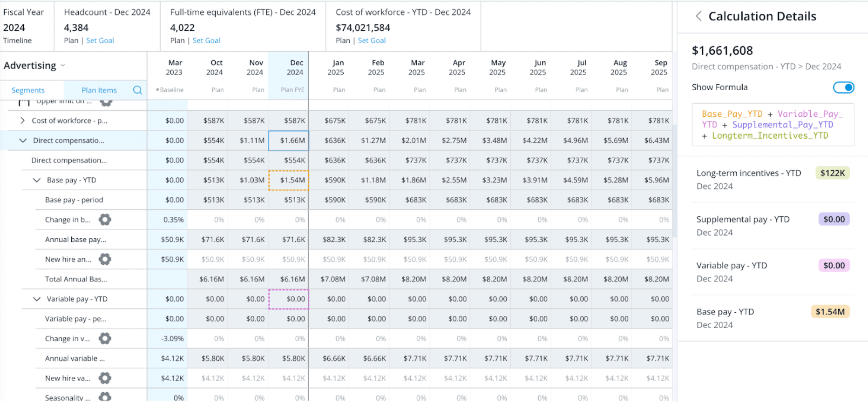Click Set Goal under Full-time equivalents
Image resolution: width=868 pixels, height=402 pixels.
point(206,40)
